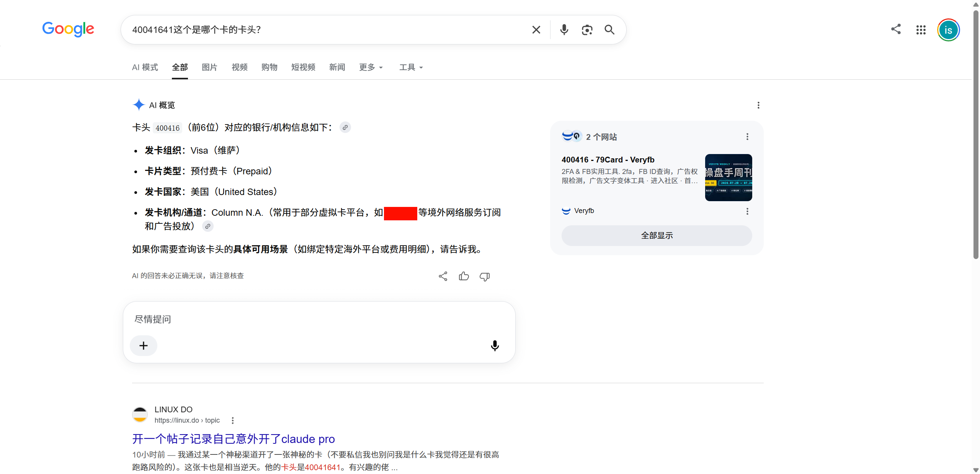Click the microphone icon in the follow-up box
Viewport: 980px width, 474px height.
point(495,346)
